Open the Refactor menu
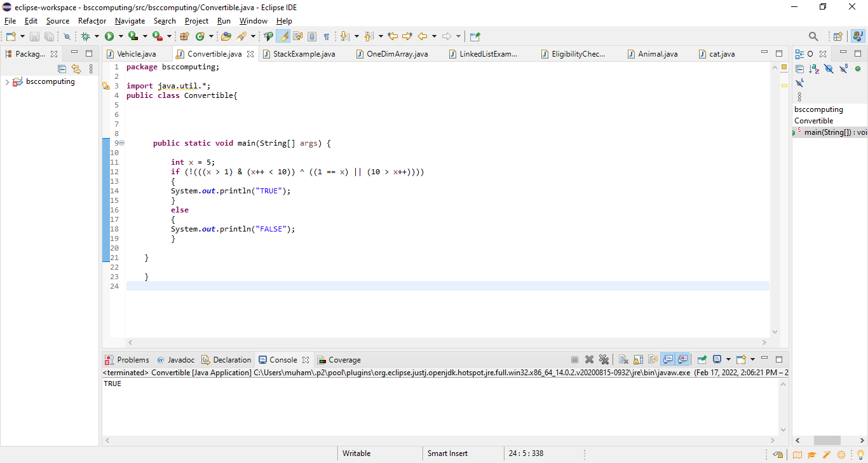Image resolution: width=868 pixels, height=463 pixels. [x=92, y=21]
